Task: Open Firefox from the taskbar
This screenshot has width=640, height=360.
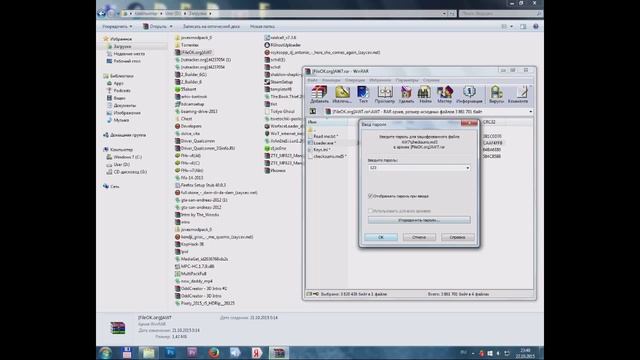Action: (213, 353)
